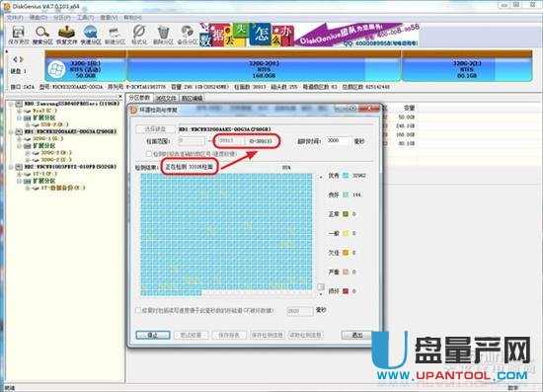This screenshot has height=392, width=543.
Task: Click the block grid scrollbar down arrow
Action: click(321, 294)
